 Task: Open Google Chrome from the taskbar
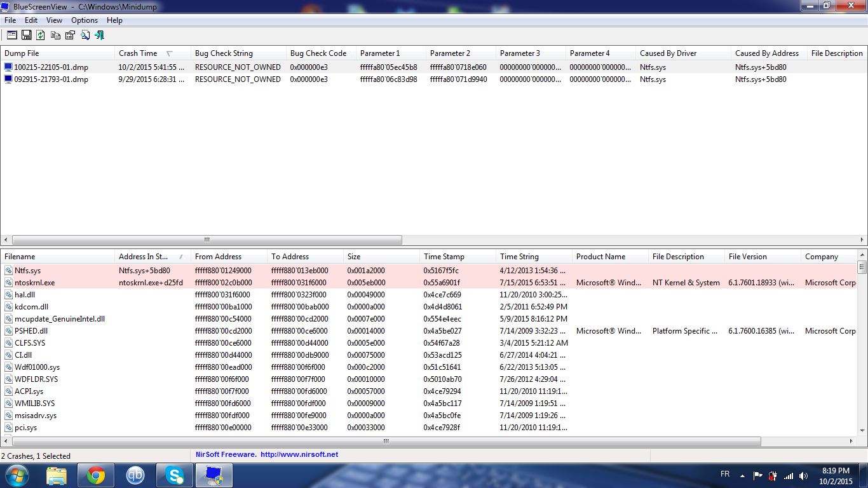pos(96,475)
